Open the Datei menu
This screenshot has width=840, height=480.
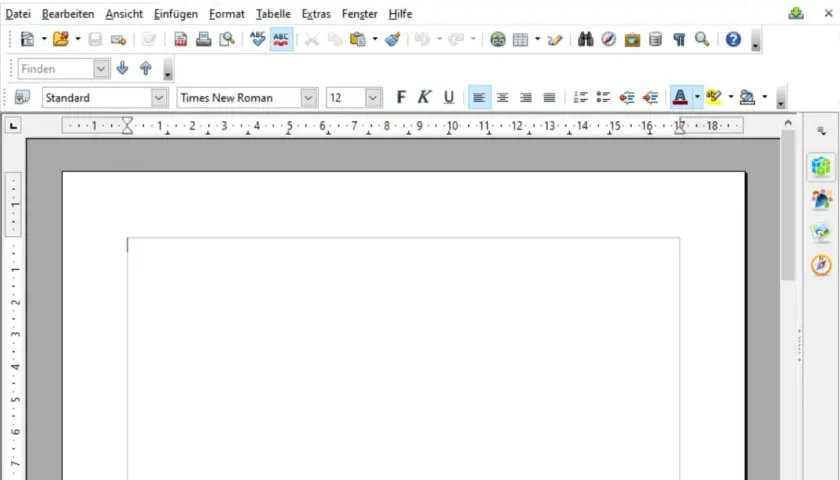coord(18,14)
